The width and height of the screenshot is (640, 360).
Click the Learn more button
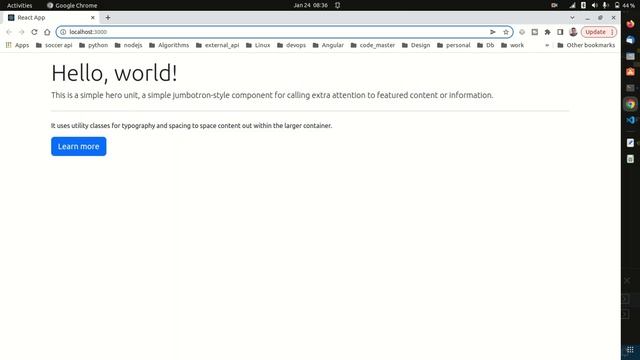click(x=79, y=146)
